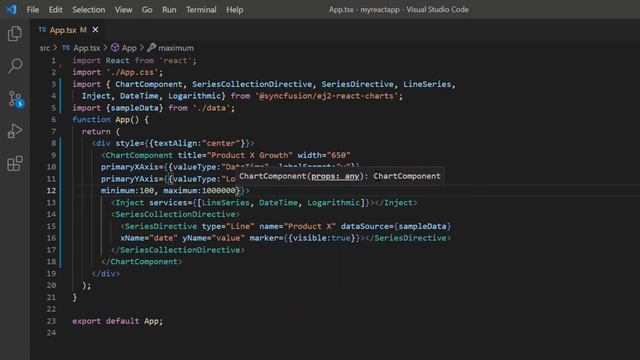Open the View menu
640x360 pixels.
123,9
